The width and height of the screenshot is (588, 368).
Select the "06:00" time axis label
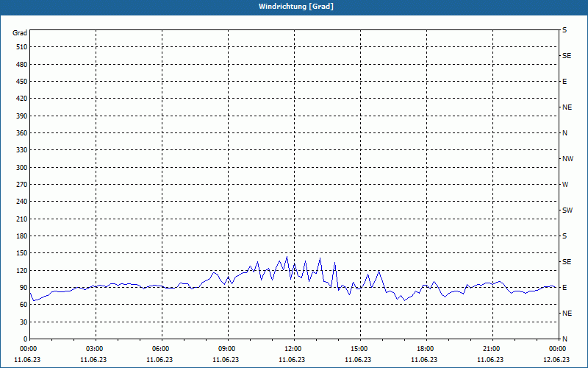coord(162,349)
